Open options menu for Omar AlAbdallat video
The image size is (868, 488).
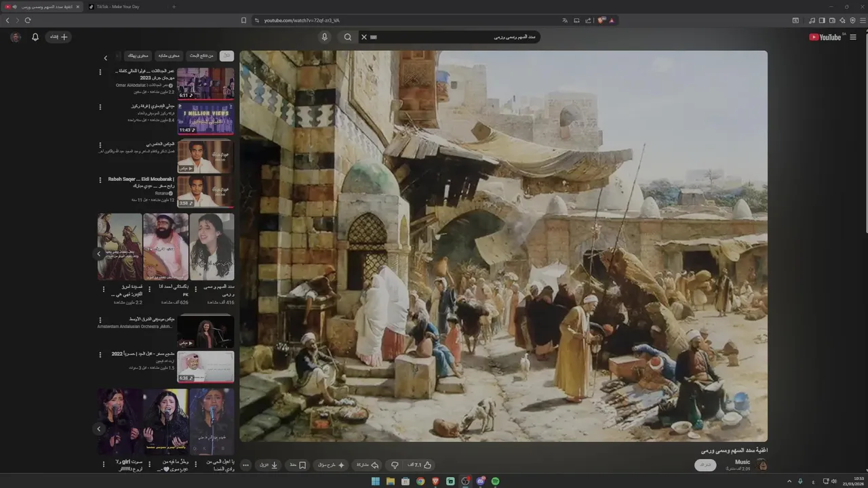pyautogui.click(x=100, y=71)
